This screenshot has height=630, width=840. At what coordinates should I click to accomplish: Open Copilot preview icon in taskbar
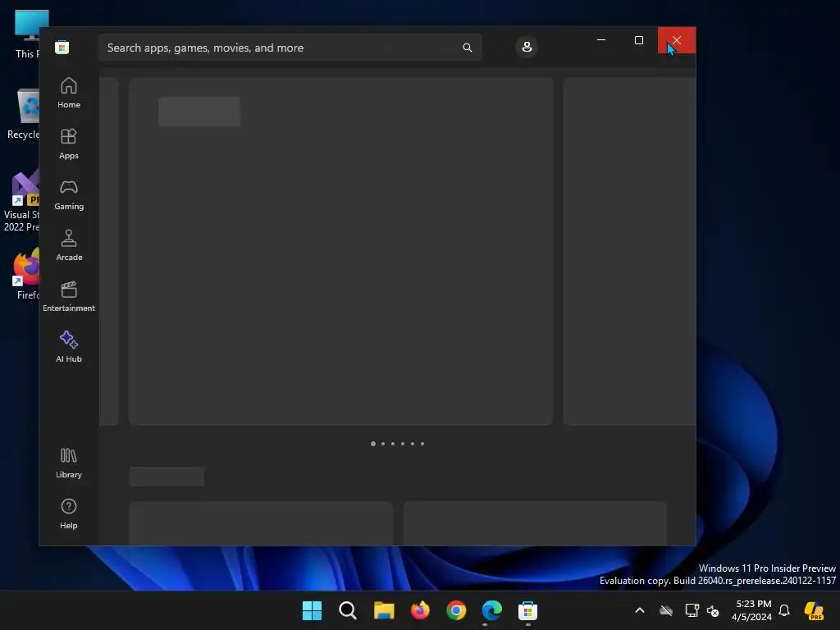(x=814, y=610)
